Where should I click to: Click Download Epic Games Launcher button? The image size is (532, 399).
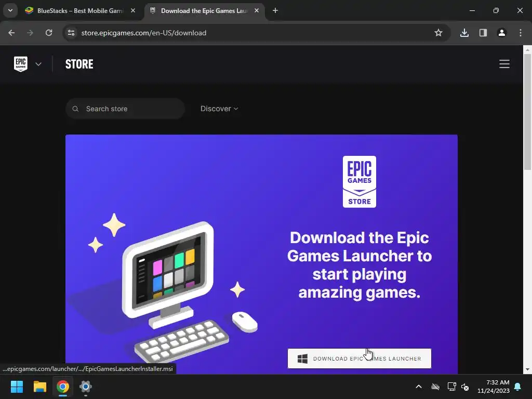click(x=360, y=358)
